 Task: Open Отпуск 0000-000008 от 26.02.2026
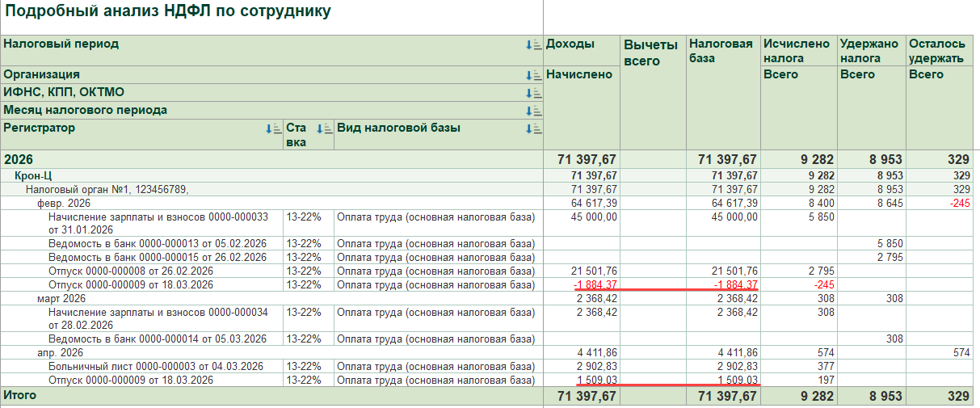pos(131,271)
